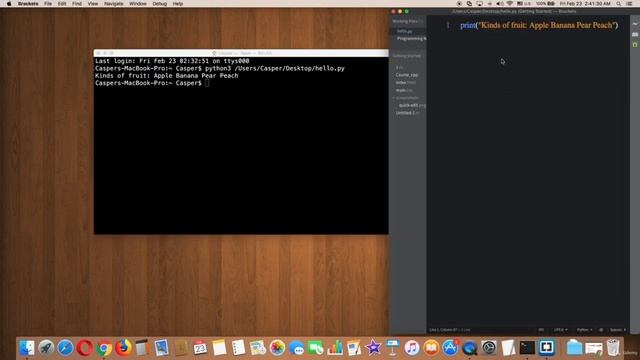Click date and time in menu bar
Screen dimensions: 640x360
585,4
